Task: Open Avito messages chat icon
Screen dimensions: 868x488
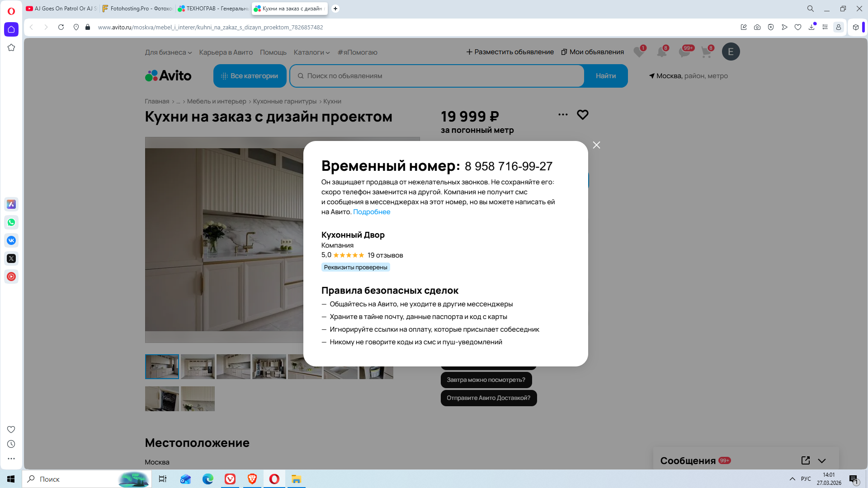Action: [684, 52]
